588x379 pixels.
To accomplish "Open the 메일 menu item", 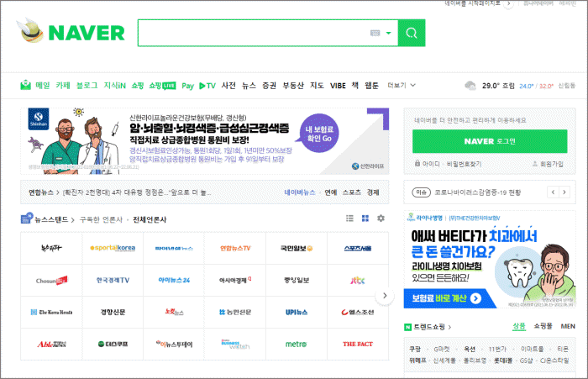I will pyautogui.click(x=42, y=85).
